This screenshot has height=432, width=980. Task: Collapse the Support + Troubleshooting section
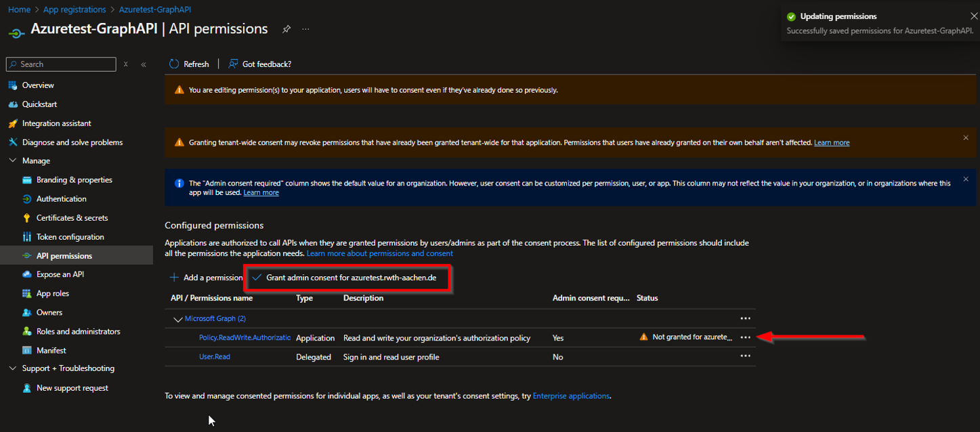[x=13, y=368]
